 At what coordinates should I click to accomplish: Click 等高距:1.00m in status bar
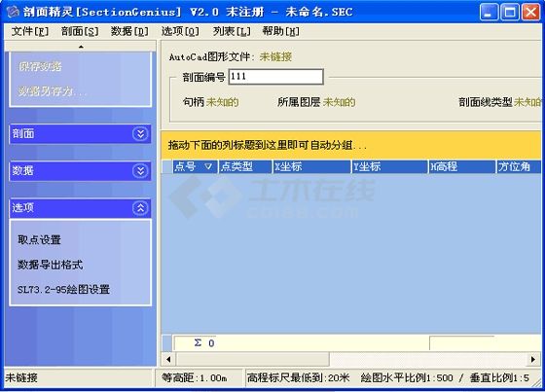(195, 377)
